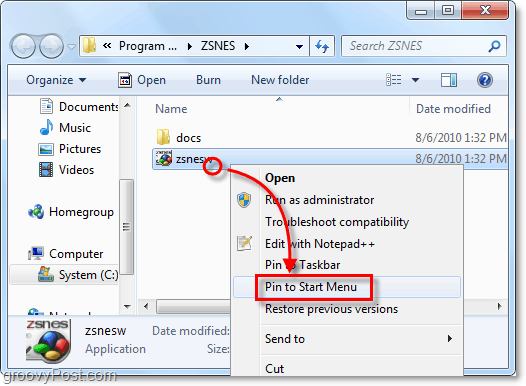The height and width of the screenshot is (386, 526).
Task: Click the Back navigation arrow button
Action: pos(23,46)
